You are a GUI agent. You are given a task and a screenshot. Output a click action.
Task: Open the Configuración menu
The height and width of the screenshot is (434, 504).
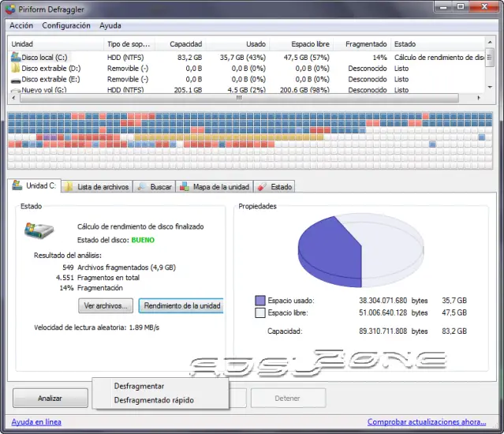tap(66, 26)
